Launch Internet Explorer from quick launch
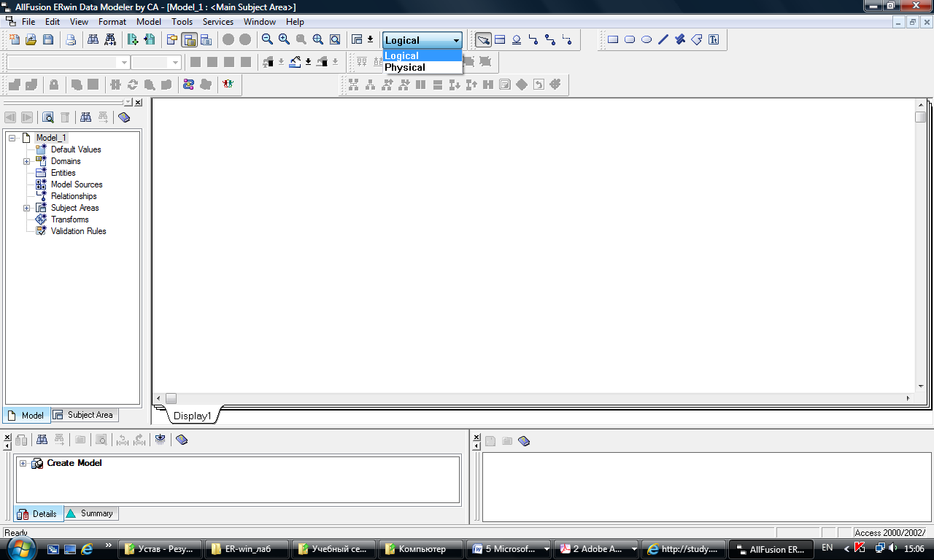This screenshot has width=934, height=560. click(87, 548)
